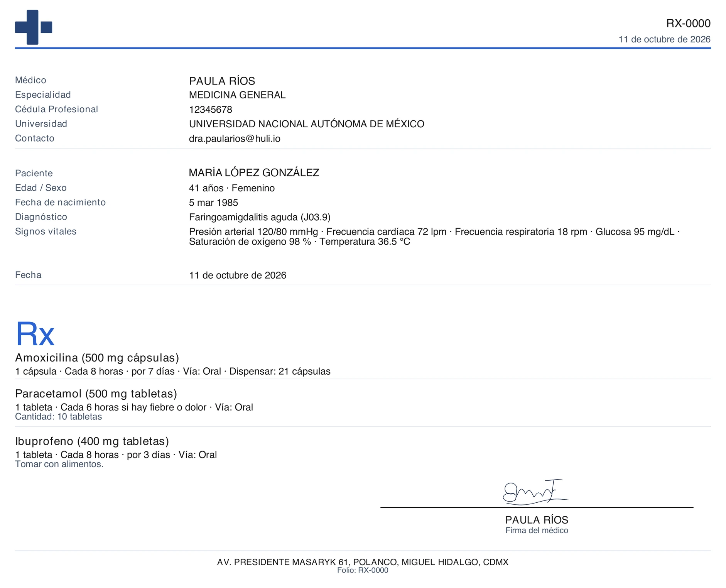Click the Contacto field label
The height and width of the screenshot is (588, 726).
point(35,139)
